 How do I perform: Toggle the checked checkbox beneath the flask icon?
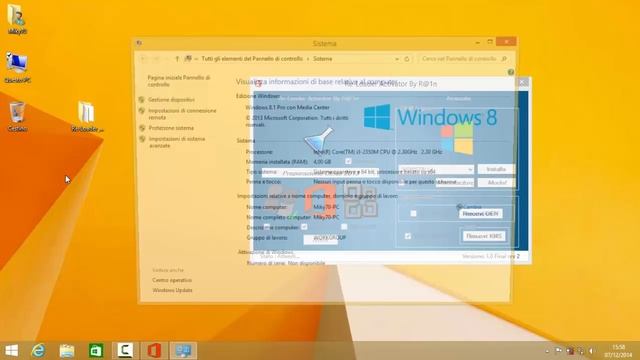pyautogui.click(x=348, y=161)
